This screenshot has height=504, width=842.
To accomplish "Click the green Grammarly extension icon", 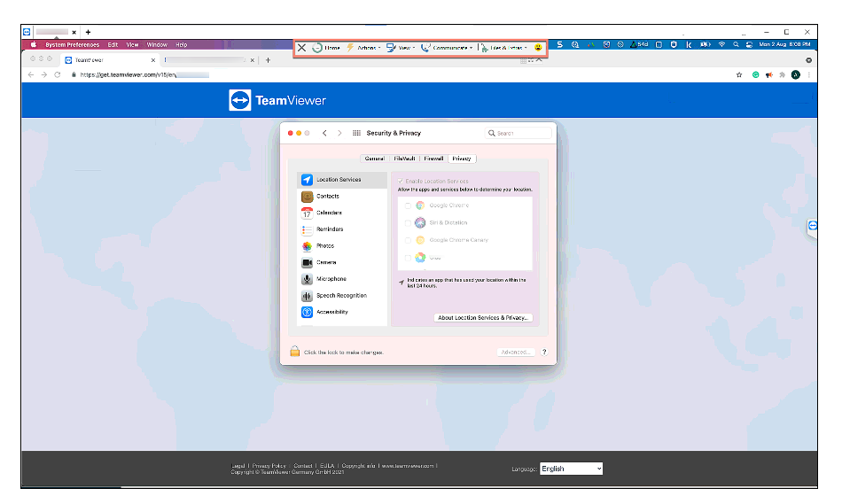I will (755, 74).
